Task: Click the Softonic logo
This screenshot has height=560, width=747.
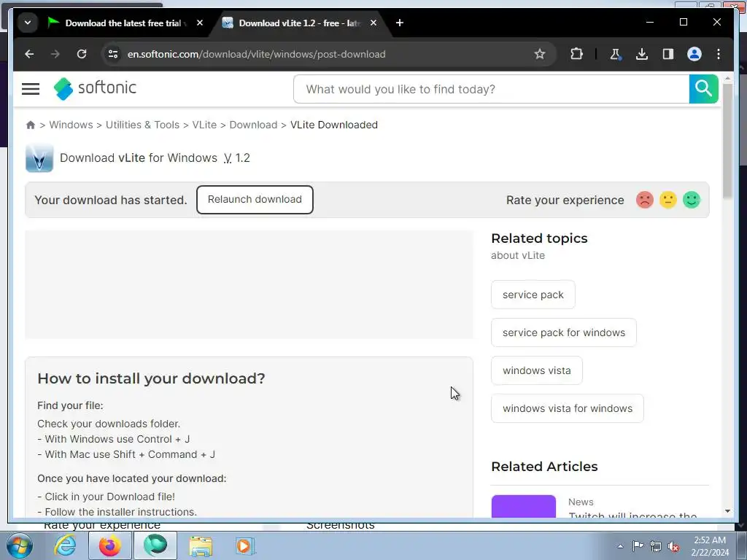Action: point(96,88)
